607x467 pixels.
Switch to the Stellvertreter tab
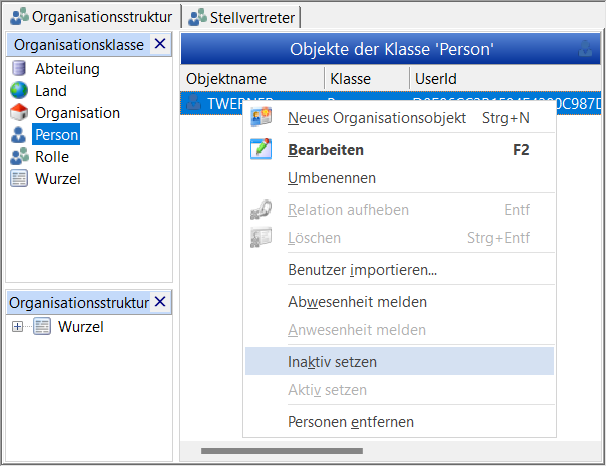point(241,17)
